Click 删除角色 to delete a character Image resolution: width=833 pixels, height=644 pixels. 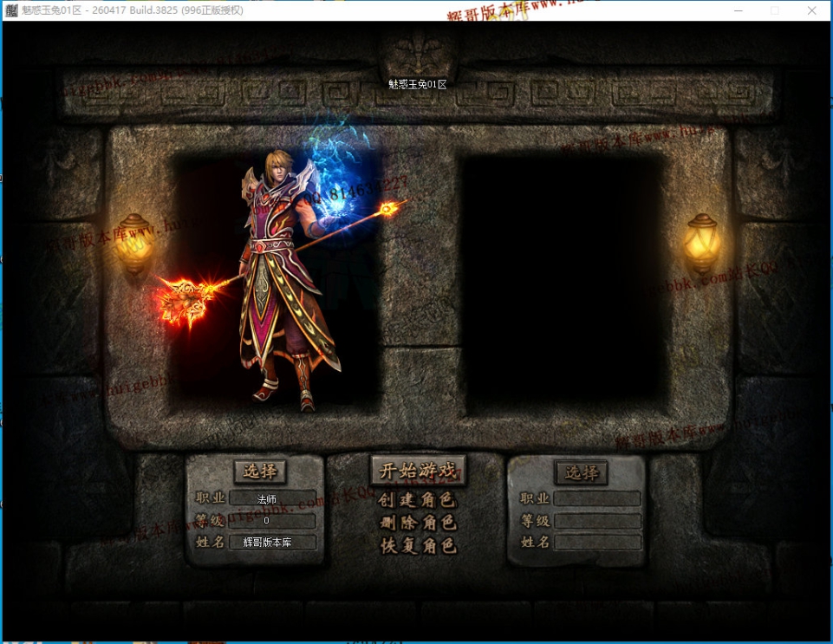(418, 523)
